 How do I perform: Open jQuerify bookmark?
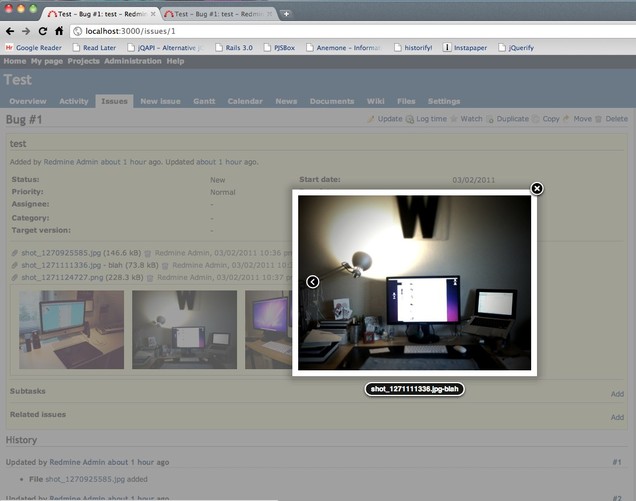[x=516, y=48]
